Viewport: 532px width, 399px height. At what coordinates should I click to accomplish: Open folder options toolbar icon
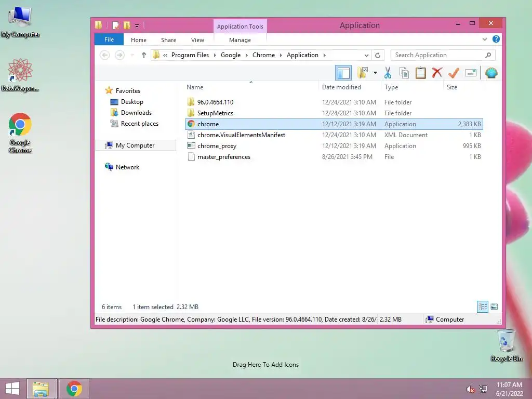click(x=363, y=73)
